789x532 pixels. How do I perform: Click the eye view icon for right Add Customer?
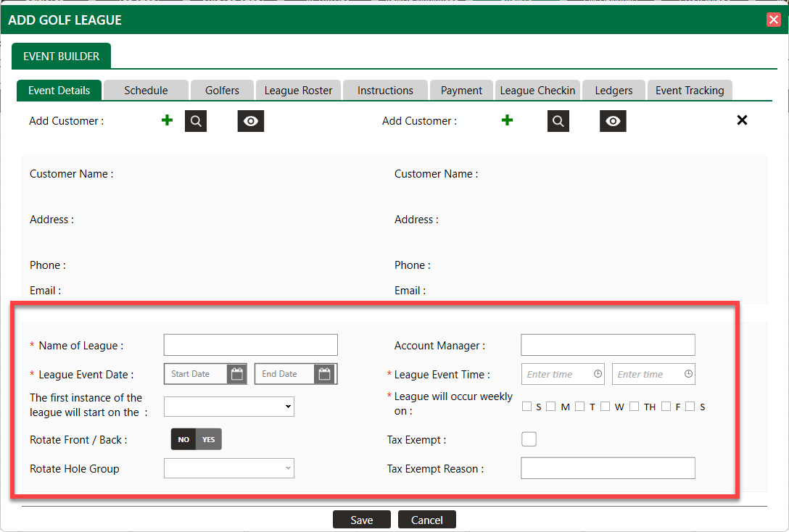613,121
